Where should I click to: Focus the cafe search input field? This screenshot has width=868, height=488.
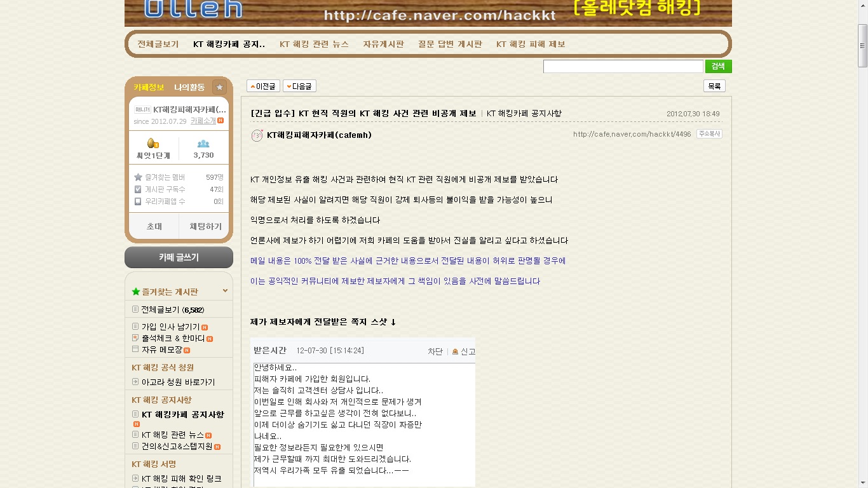pos(623,66)
